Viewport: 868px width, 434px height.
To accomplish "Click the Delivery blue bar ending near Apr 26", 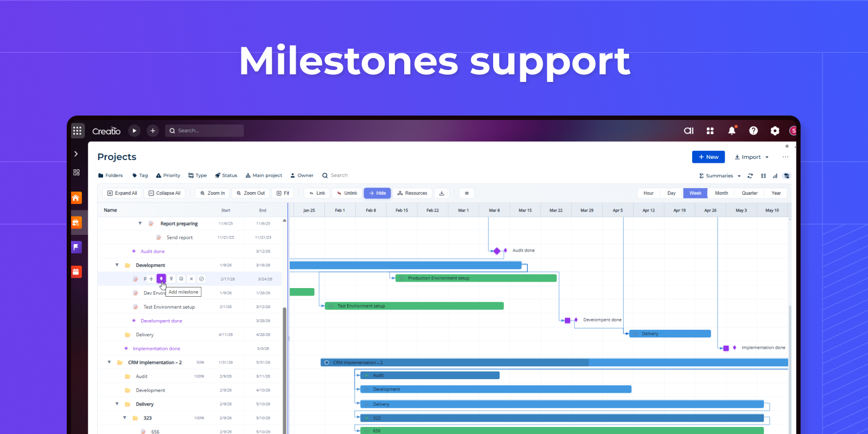I will (x=670, y=334).
